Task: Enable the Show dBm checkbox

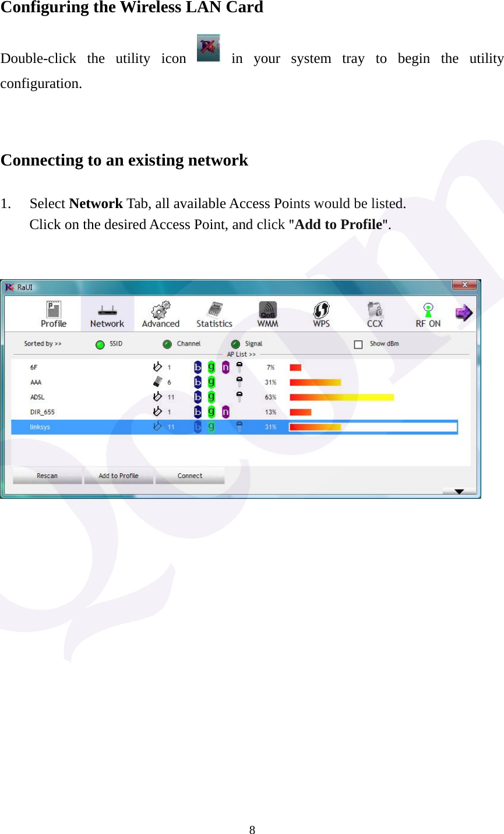Action: coord(358,344)
